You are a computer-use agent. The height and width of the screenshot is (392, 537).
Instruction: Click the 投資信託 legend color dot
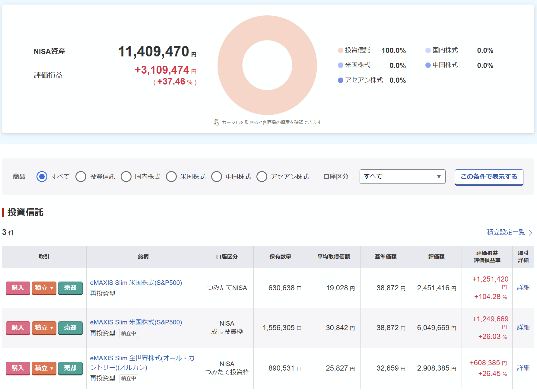click(341, 50)
